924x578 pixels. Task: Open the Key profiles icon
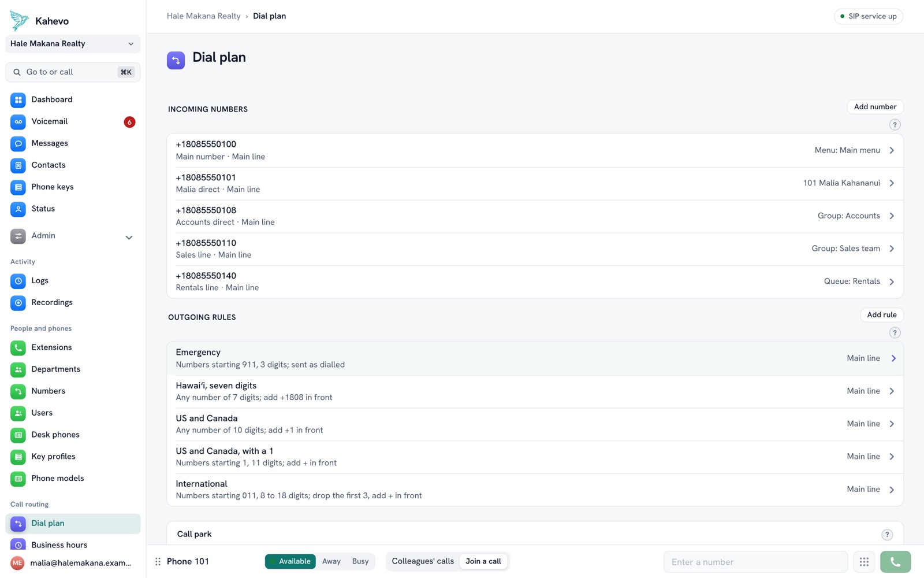[x=18, y=457]
